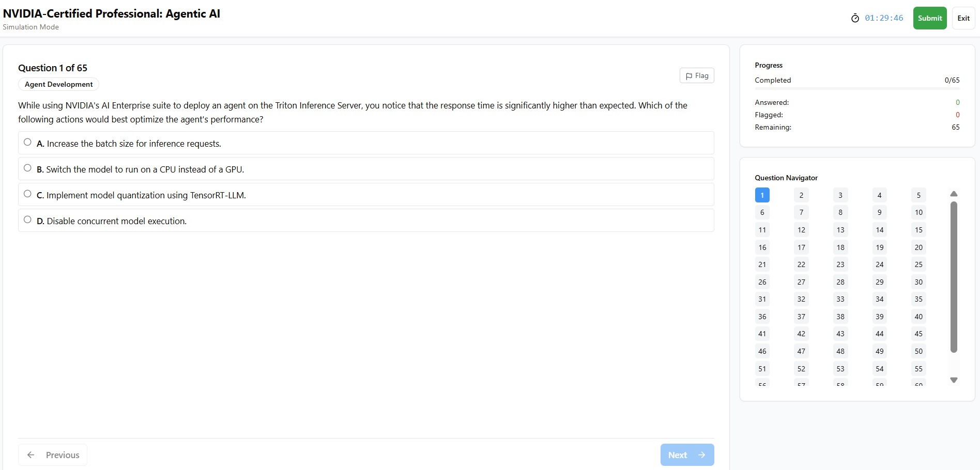980x470 pixels.
Task: Click the right arrow on Next button
Action: (x=702, y=455)
